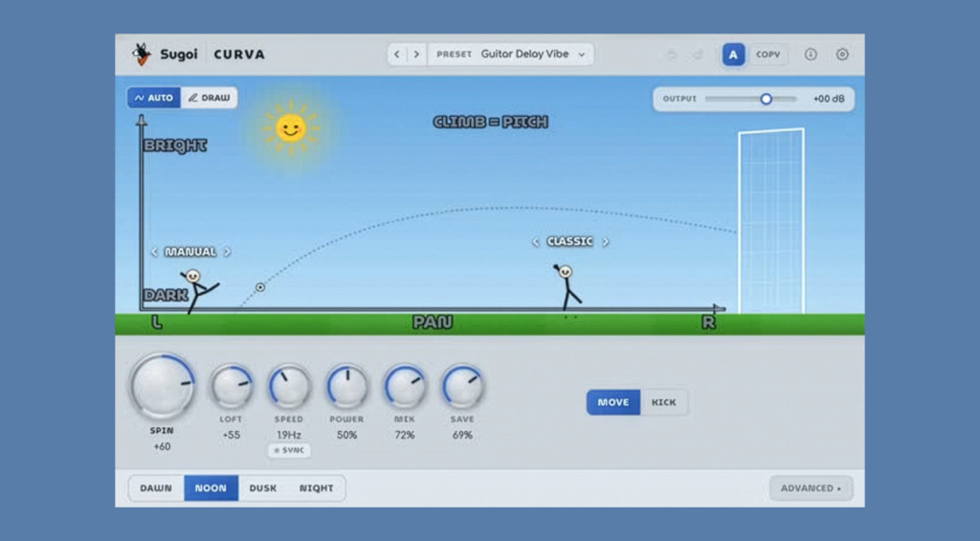The width and height of the screenshot is (980, 541).
Task: Select next mode right of MANUAL
Action: [228, 252]
